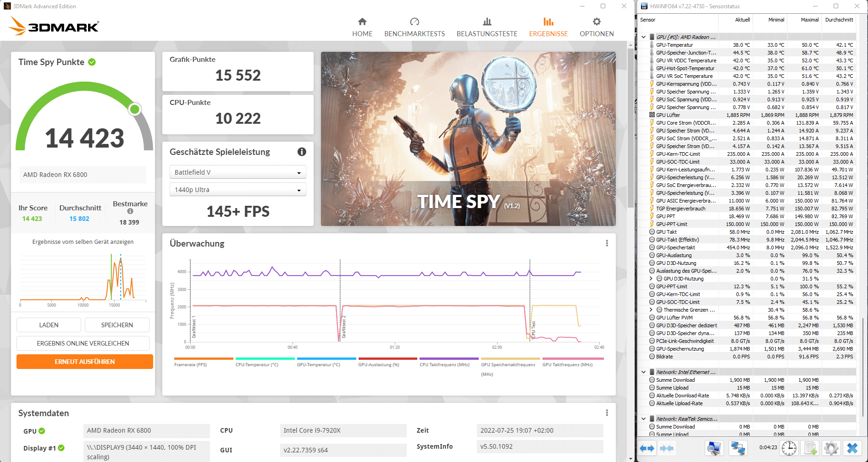Click ERGEBNIS ONLINE VERGLEICHEN button
This screenshot has width=868, height=462.
(83, 343)
